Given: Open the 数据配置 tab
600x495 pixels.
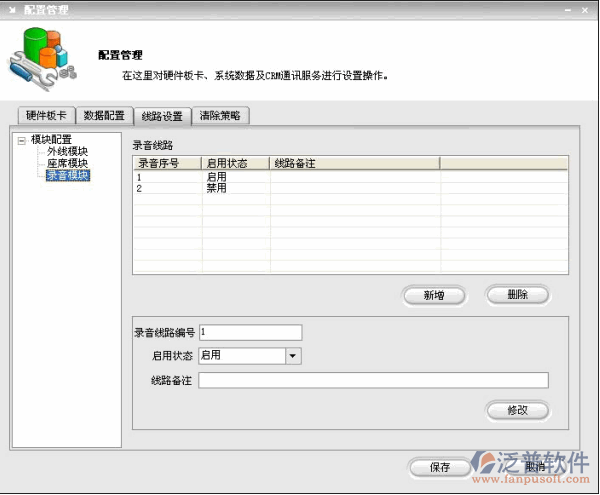Looking at the screenshot, I should (103, 115).
